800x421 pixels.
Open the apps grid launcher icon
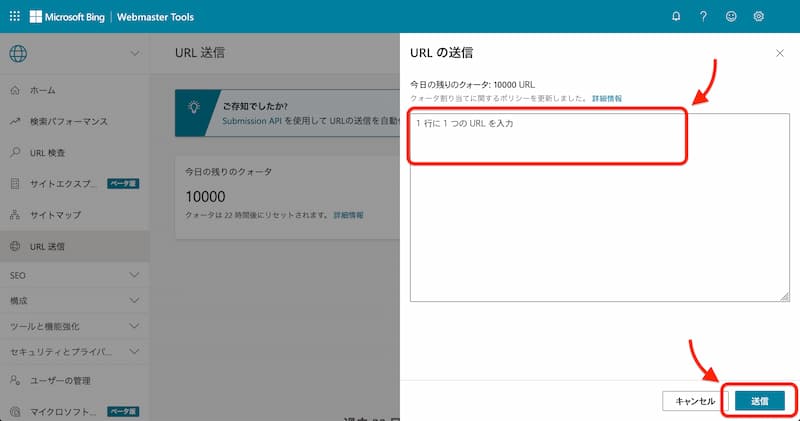tap(15, 16)
